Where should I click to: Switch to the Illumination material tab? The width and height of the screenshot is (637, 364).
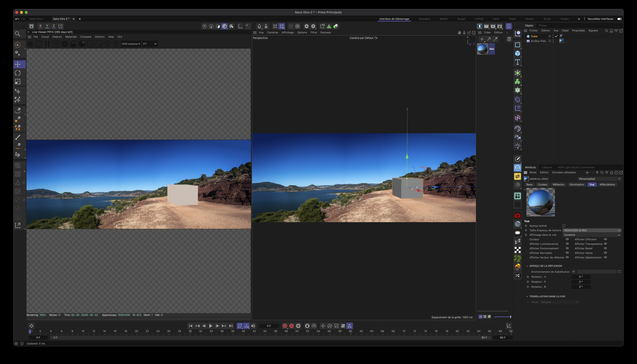(x=576, y=185)
